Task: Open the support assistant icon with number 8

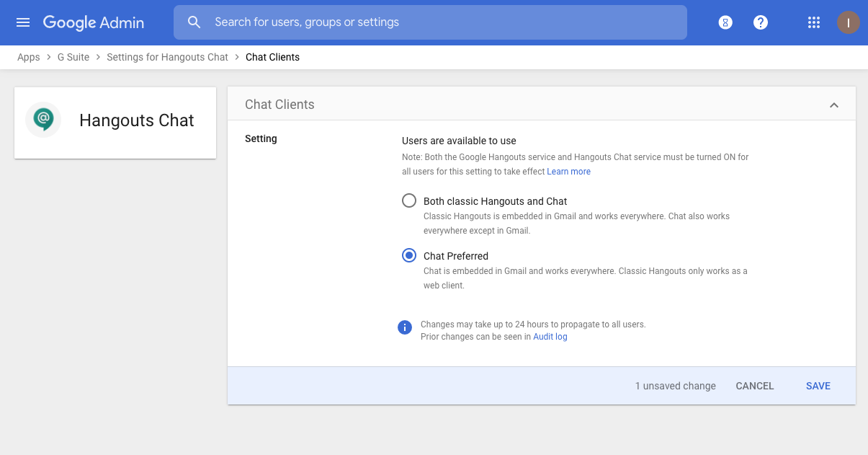Action: (725, 22)
